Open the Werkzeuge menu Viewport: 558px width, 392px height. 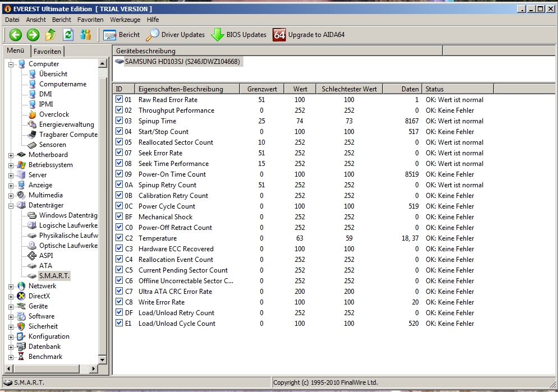pyautogui.click(x=125, y=20)
